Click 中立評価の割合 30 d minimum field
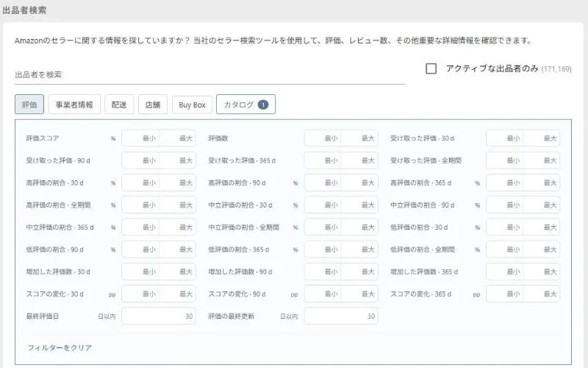The image size is (588, 368). coord(323,205)
